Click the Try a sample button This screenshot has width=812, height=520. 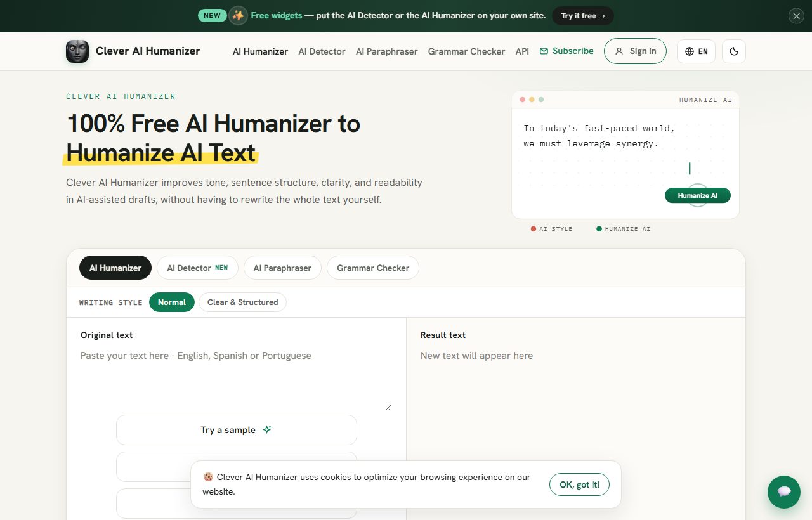click(x=236, y=430)
